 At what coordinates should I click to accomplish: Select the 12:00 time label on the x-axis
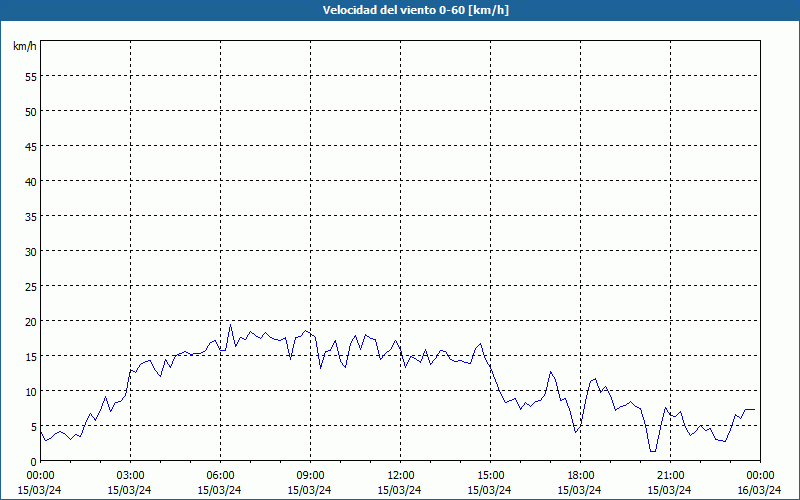pos(400,475)
